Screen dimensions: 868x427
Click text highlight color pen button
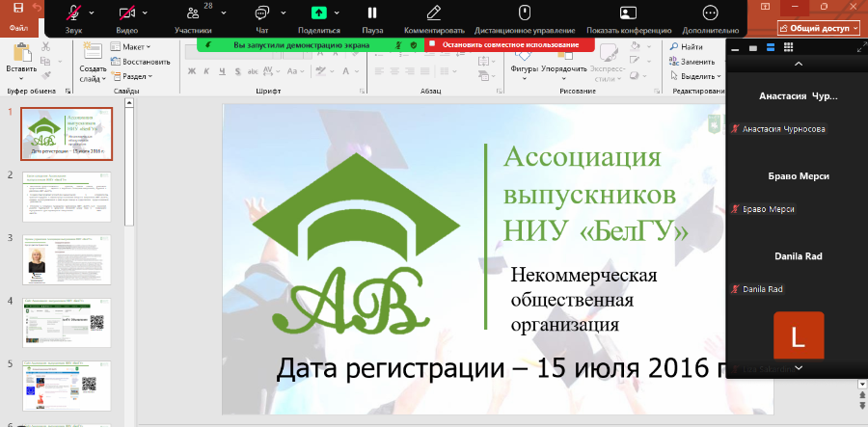point(319,71)
